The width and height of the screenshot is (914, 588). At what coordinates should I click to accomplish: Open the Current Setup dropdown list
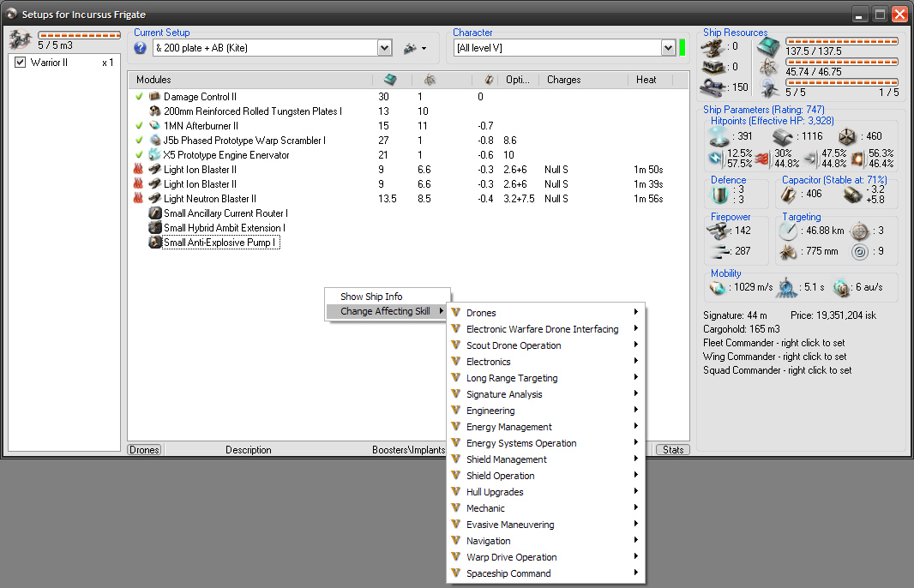click(385, 48)
